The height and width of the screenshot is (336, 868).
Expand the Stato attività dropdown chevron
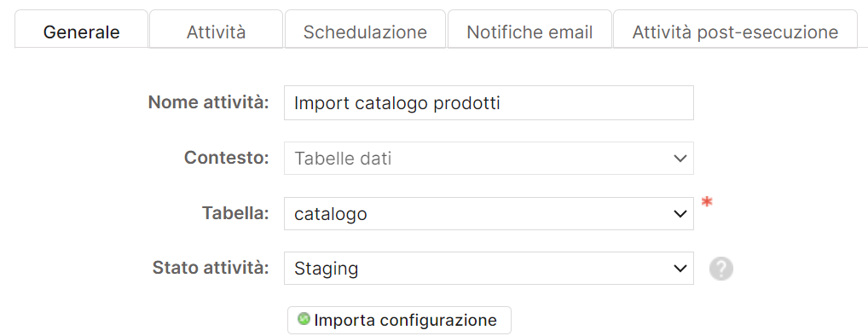[680, 269]
